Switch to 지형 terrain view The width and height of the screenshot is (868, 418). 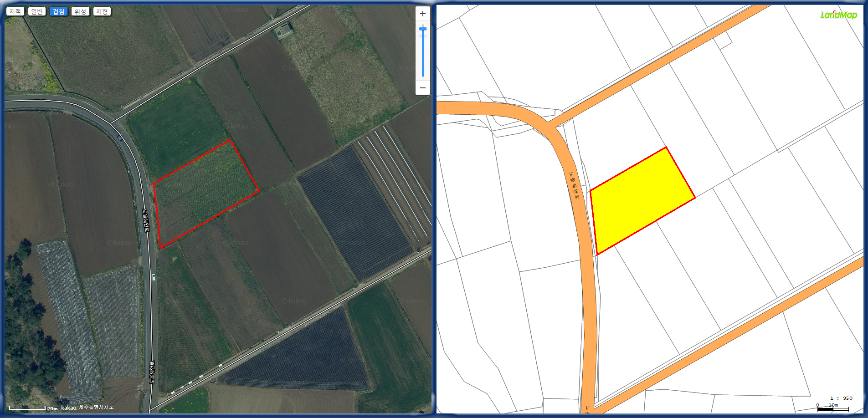pos(102,11)
